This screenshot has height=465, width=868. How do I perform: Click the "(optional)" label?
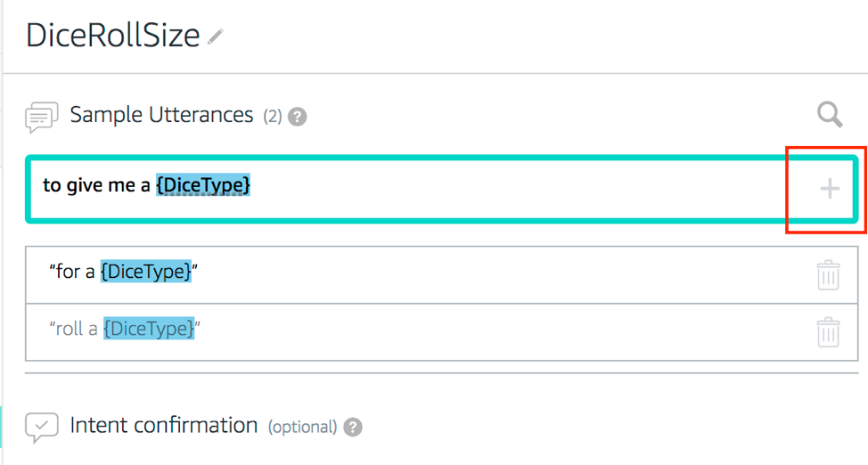click(x=303, y=427)
